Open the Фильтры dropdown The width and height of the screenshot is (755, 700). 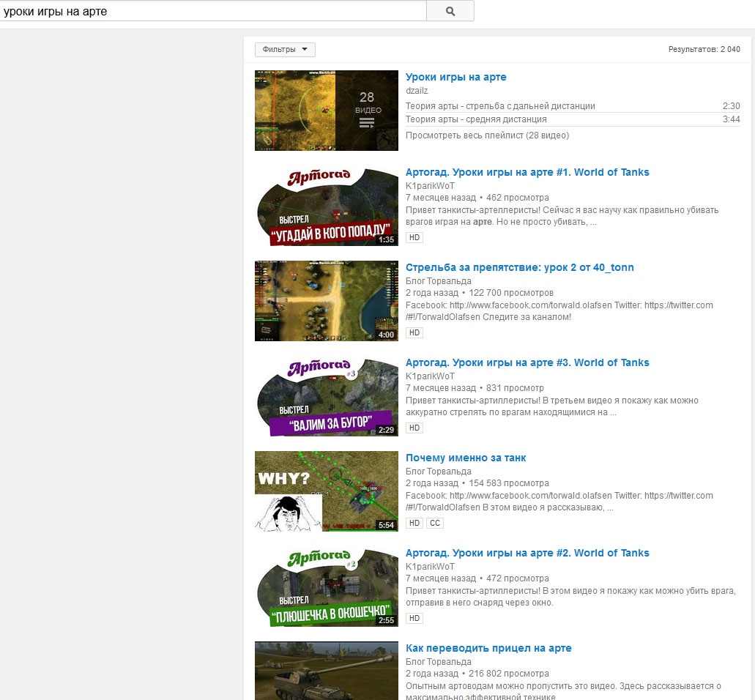(285, 50)
